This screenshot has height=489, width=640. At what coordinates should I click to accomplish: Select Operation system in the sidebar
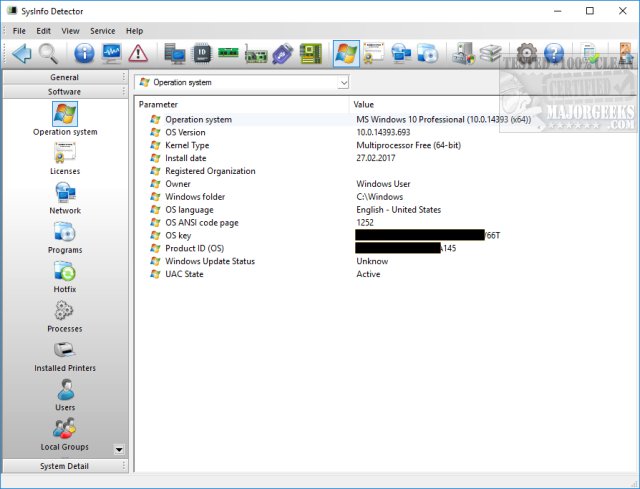coord(65,120)
